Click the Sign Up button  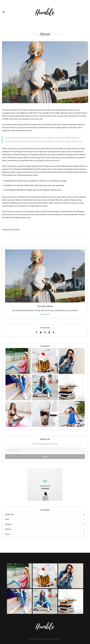click(45, 456)
